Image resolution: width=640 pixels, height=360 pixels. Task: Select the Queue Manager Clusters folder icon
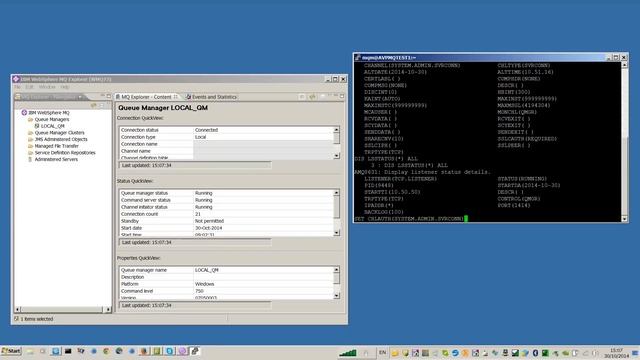30,133
